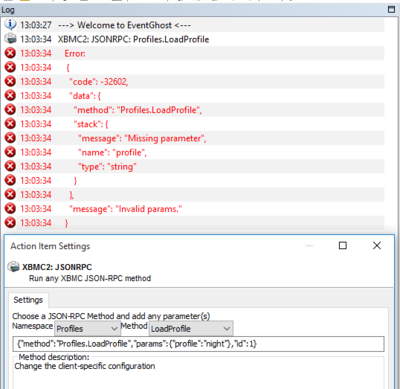Click the error icon on the "data": { row

pos(10,95)
